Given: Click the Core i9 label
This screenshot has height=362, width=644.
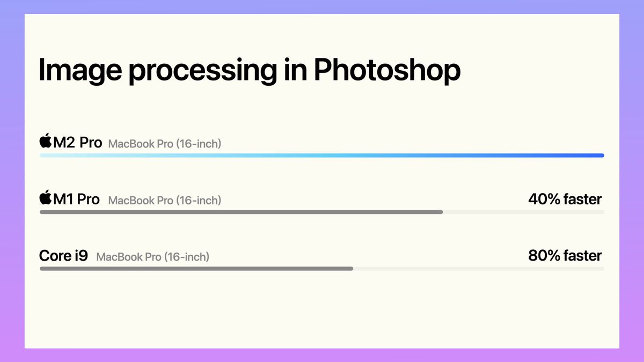Looking at the screenshot, I should pos(63,256).
